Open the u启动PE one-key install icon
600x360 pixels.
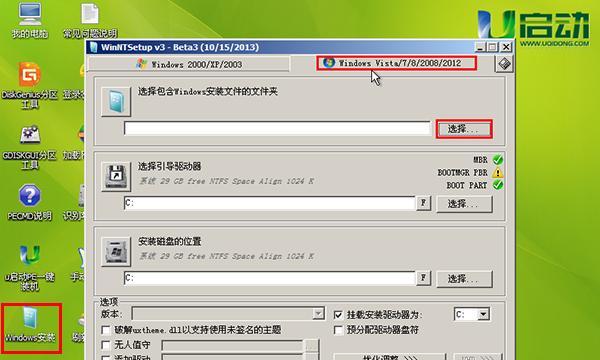(x=29, y=255)
